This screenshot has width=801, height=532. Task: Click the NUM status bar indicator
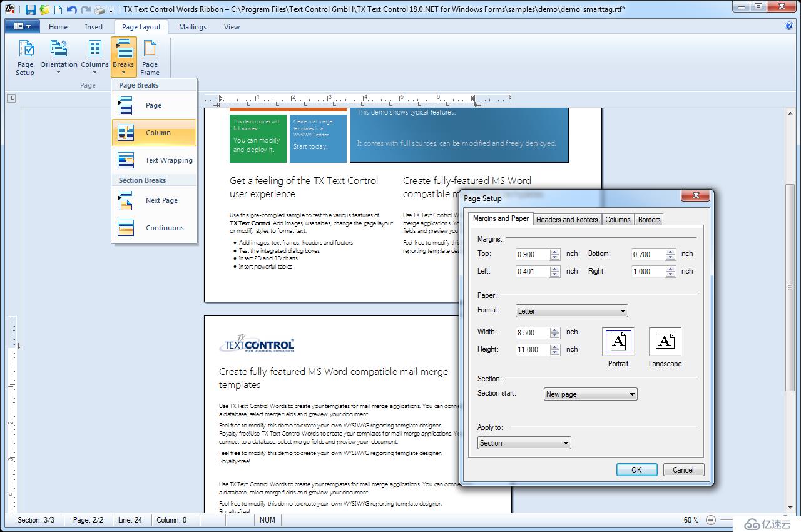[267, 520]
